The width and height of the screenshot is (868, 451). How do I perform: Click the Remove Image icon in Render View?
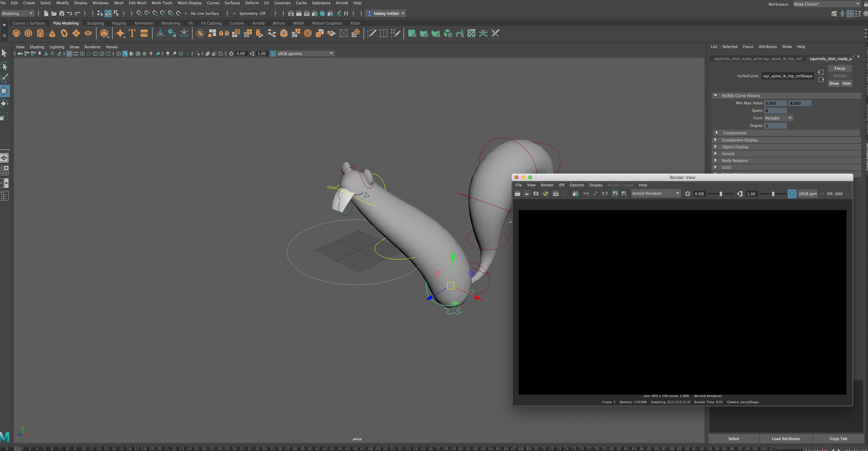tap(624, 194)
